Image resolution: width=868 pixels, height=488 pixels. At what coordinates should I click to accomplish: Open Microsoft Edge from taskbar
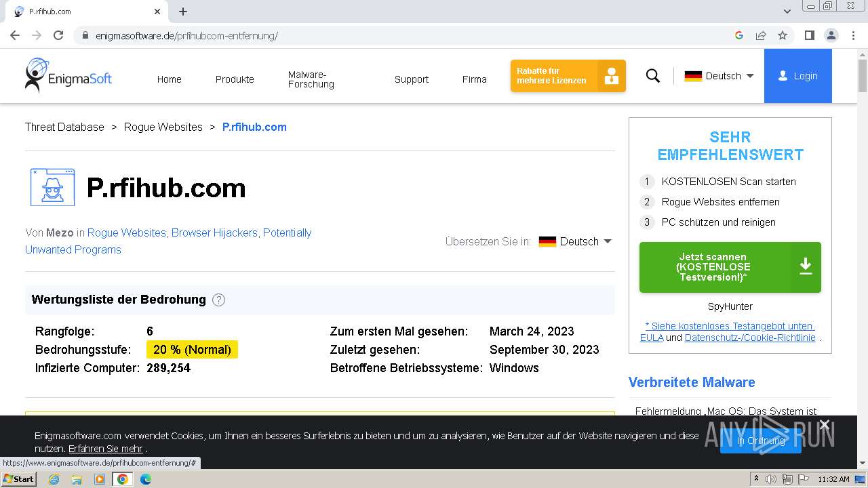(x=146, y=479)
